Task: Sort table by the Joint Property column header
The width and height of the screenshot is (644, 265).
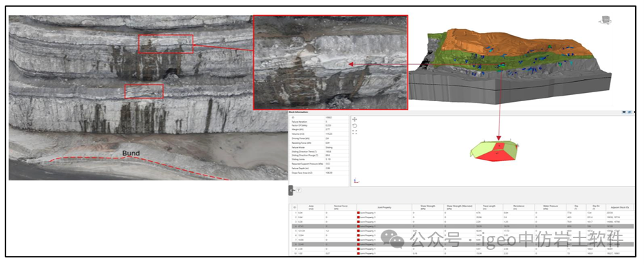Action: (x=385, y=208)
